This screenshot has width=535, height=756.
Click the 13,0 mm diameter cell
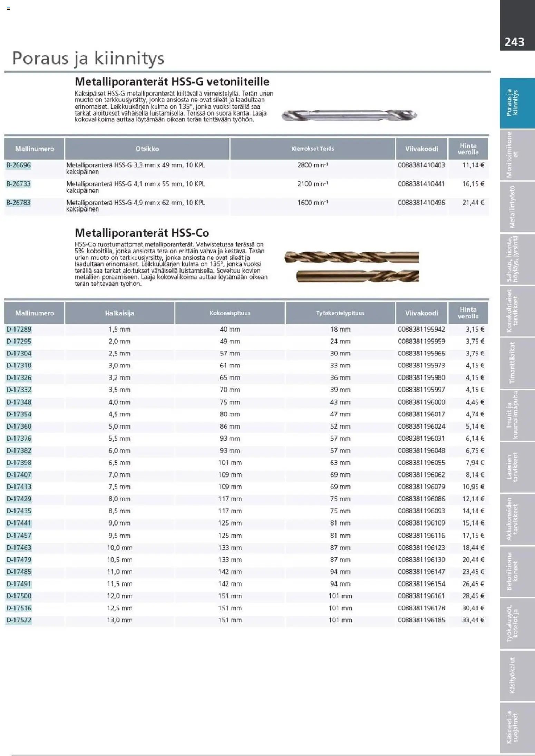(x=119, y=620)
